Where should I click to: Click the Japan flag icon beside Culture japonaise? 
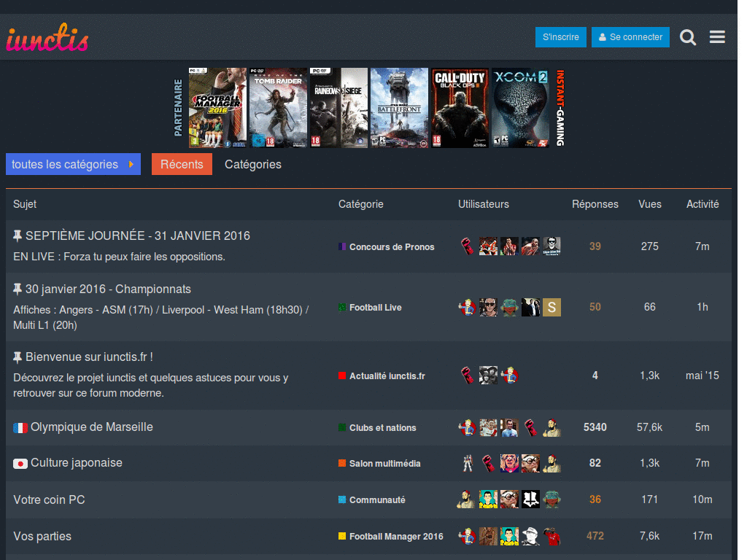pyautogui.click(x=20, y=464)
